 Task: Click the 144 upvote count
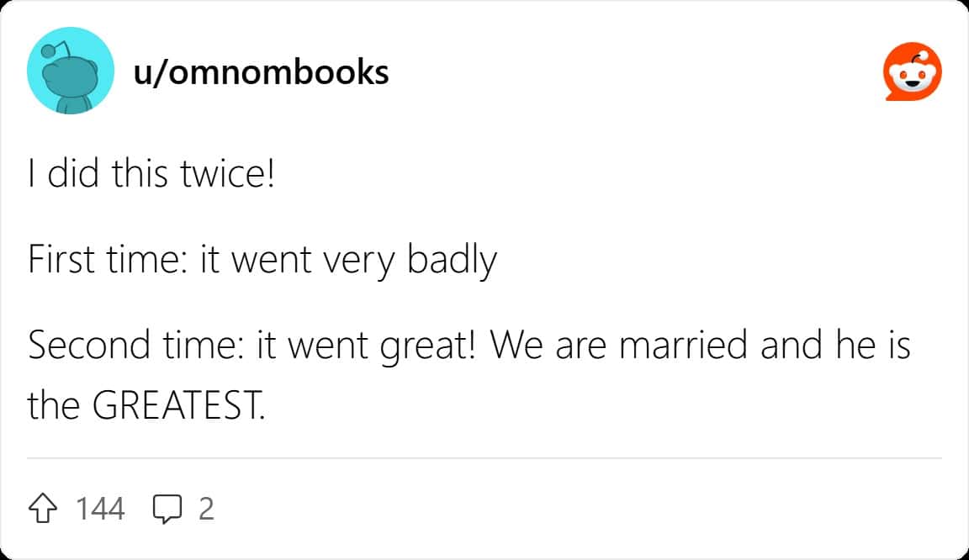click(100, 508)
